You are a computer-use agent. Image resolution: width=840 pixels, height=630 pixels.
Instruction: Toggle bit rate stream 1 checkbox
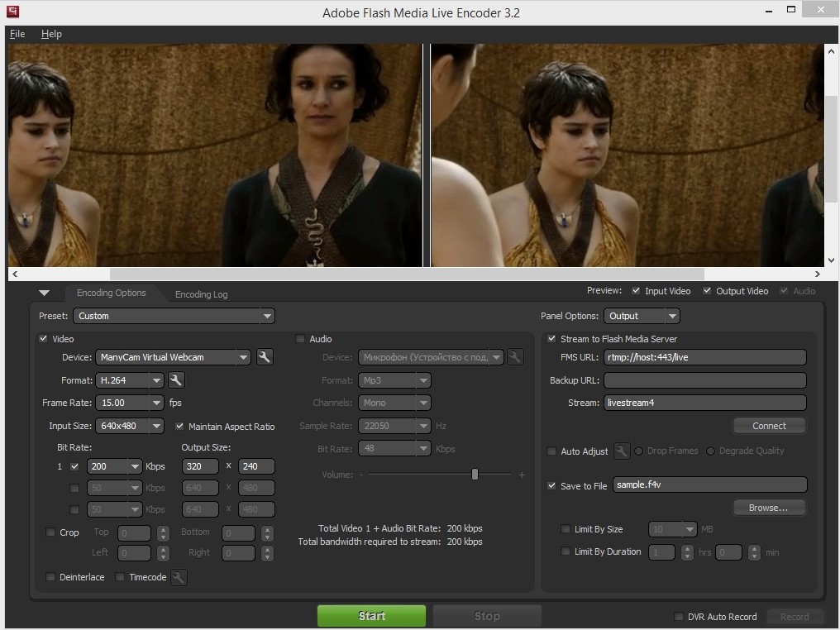(74, 466)
